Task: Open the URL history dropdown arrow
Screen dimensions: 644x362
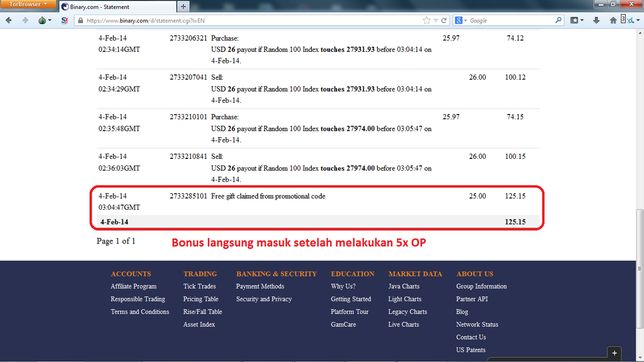Action: (437, 21)
